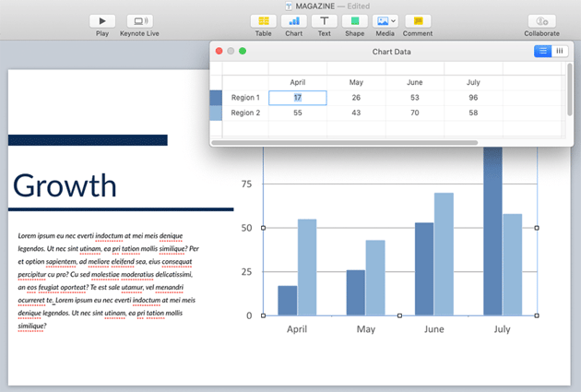Click the Region 1 April value cell
This screenshot has width=581, height=392.
(297, 98)
